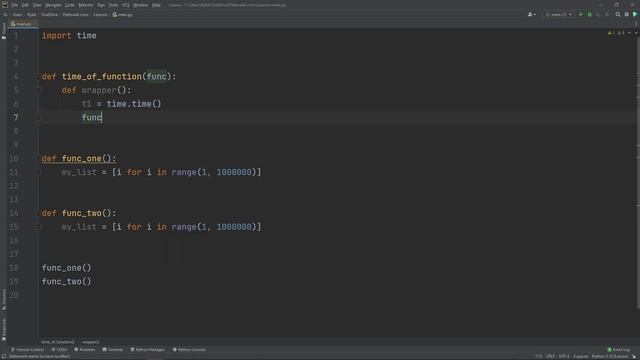Collapse time_of_function definition fold marker on line 4
Image resolution: width=640 pixels, height=360 pixels.
click(40, 76)
